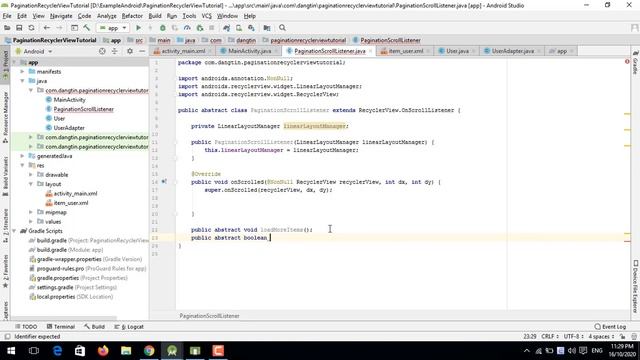The image size is (640, 360).
Task: Click override gutter icon at line 16
Action: 164,182
